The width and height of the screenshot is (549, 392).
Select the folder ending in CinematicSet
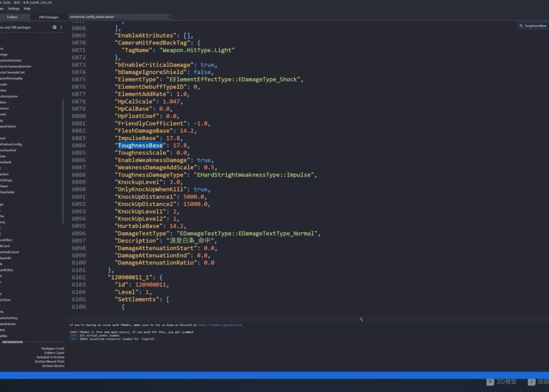(x=12, y=72)
